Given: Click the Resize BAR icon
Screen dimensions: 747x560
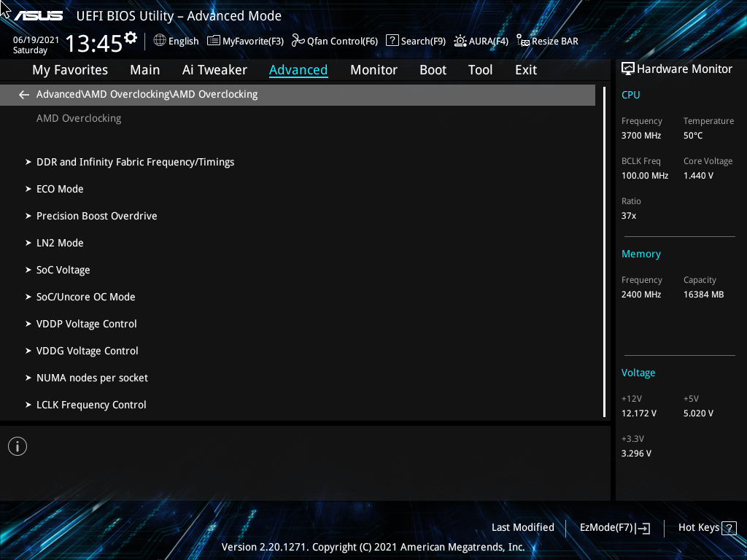Looking at the screenshot, I should pyautogui.click(x=523, y=41).
